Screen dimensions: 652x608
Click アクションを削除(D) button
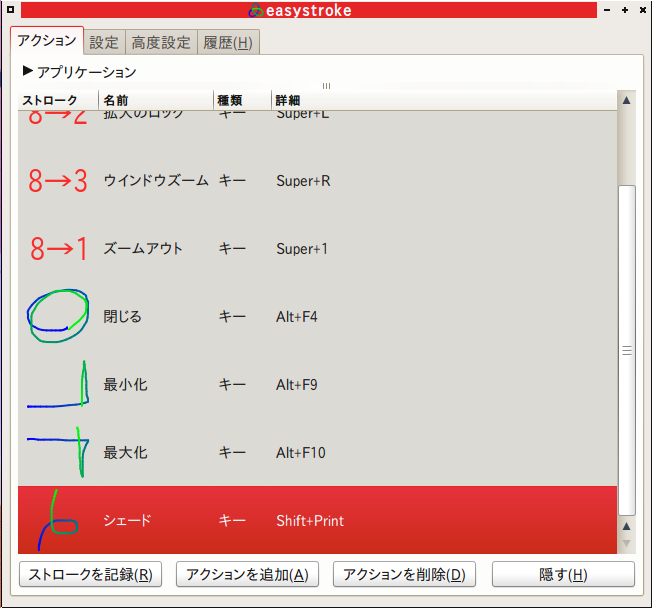tap(404, 574)
